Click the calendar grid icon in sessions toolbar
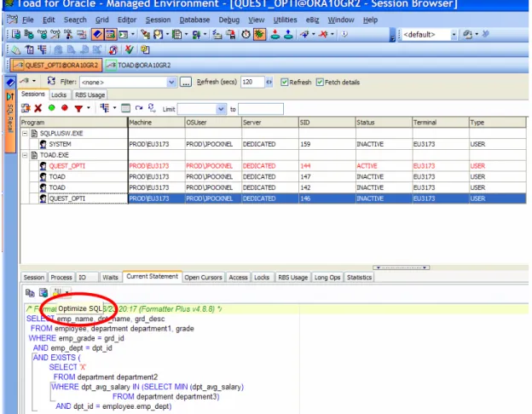 pos(125,108)
